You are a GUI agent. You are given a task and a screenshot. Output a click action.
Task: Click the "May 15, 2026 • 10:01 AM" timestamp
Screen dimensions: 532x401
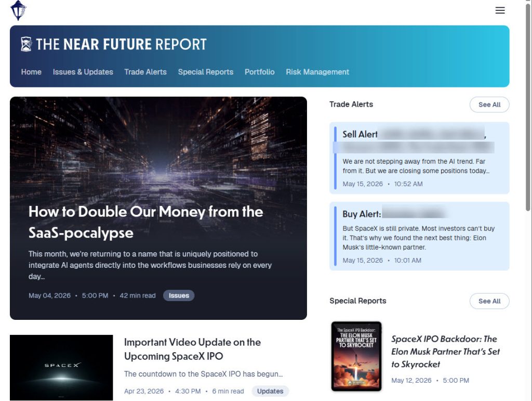click(x=382, y=261)
